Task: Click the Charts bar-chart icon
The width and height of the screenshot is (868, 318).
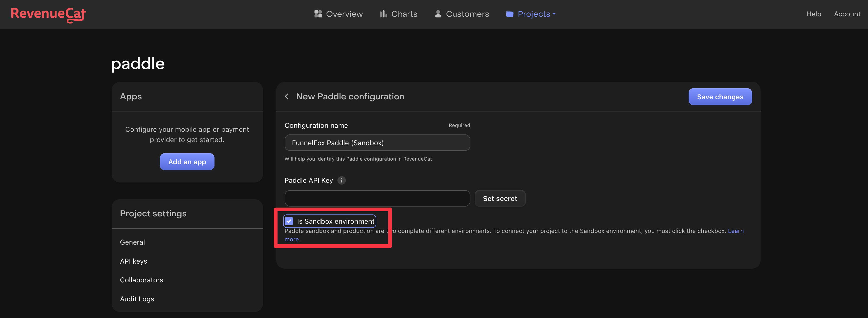Action: point(383,14)
